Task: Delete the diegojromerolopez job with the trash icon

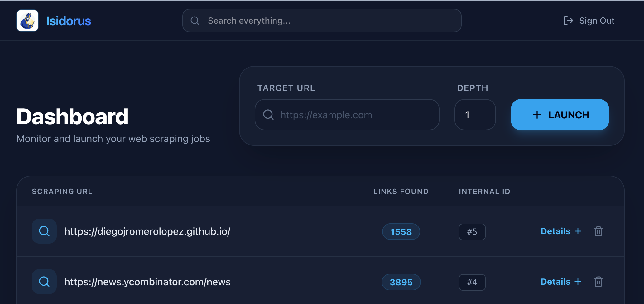Action: click(598, 231)
